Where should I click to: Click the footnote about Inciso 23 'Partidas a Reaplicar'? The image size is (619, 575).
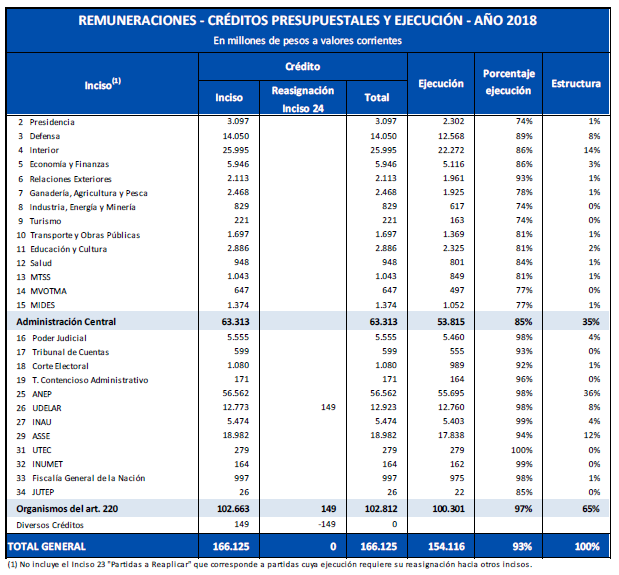[x=270, y=565]
